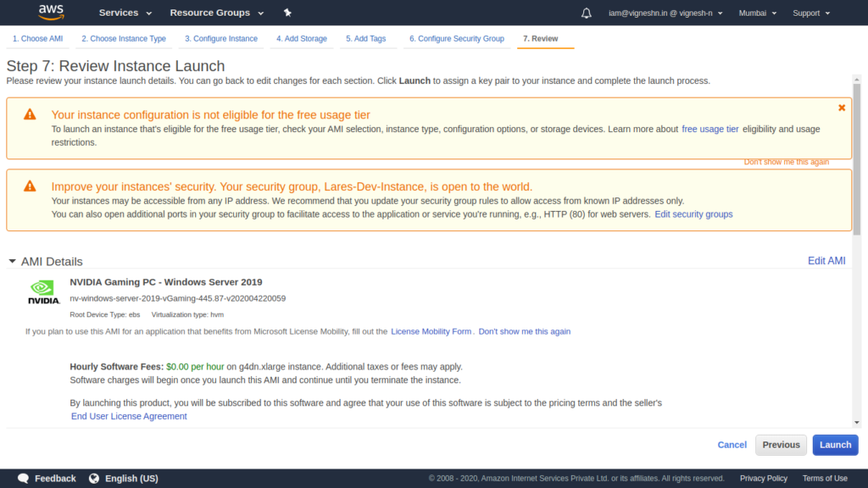This screenshot has width=868, height=488.
Task: Open the free usage tier link
Action: click(x=710, y=129)
